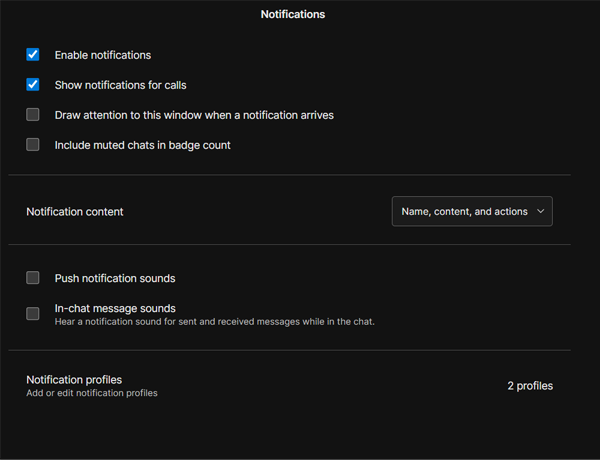Click the 'Show notifications for calls' label

click(120, 85)
